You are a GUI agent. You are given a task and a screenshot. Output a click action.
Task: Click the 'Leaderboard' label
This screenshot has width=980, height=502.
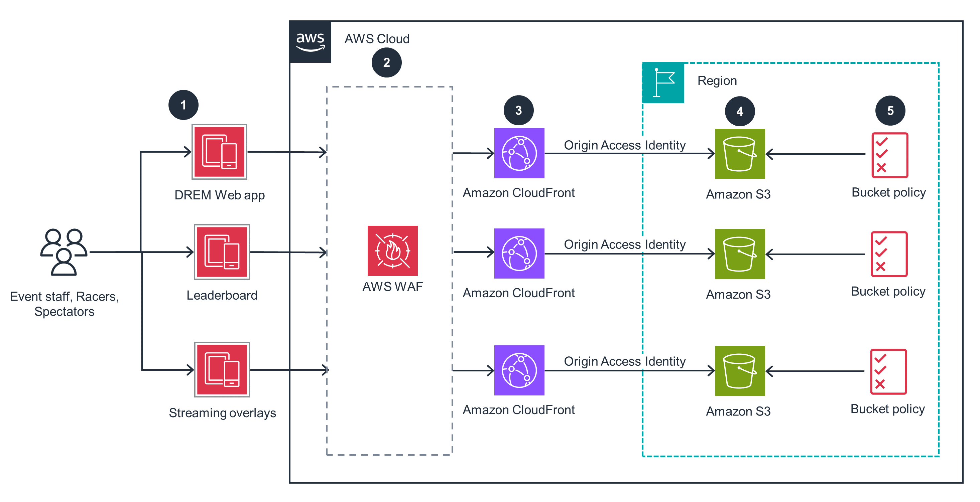point(222,295)
